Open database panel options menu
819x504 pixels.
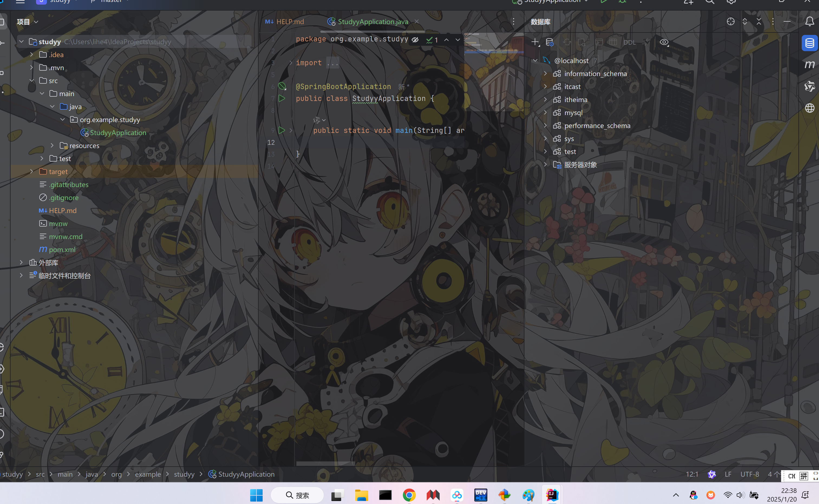coord(773,21)
